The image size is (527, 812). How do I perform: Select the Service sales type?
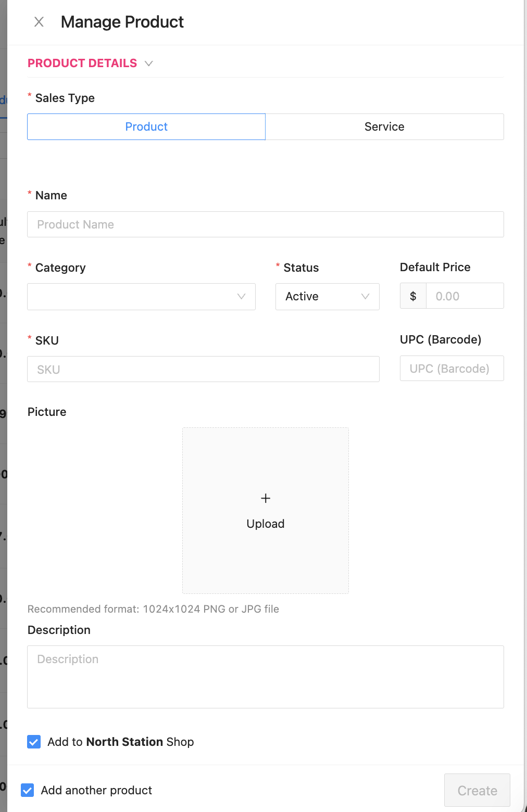tap(384, 127)
